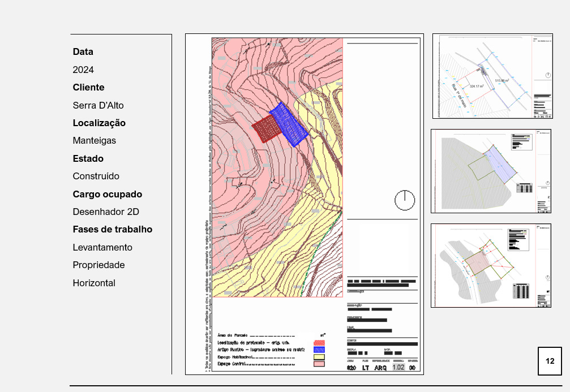570x392 pixels.
Task: Select the "Serra D'Alto" client name
Action: pos(98,105)
